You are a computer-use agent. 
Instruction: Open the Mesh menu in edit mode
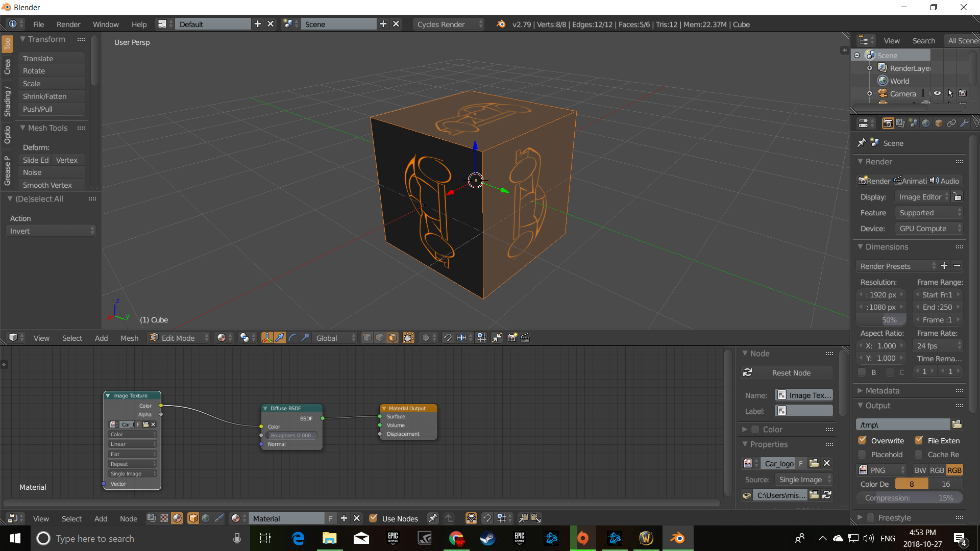129,338
